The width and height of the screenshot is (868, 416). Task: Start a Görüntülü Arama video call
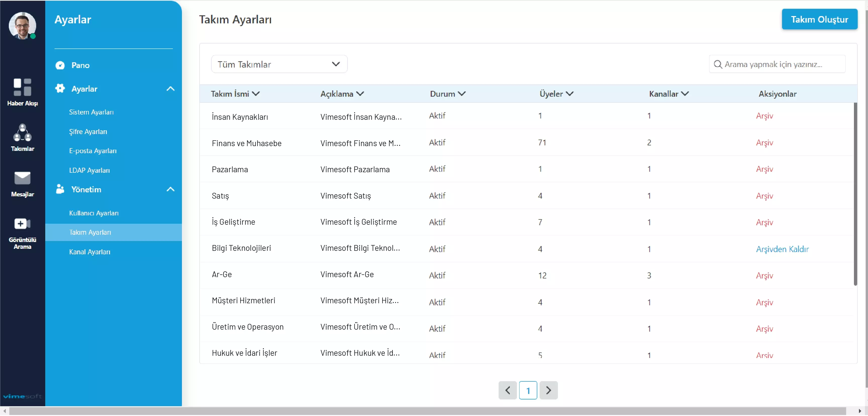(x=22, y=224)
